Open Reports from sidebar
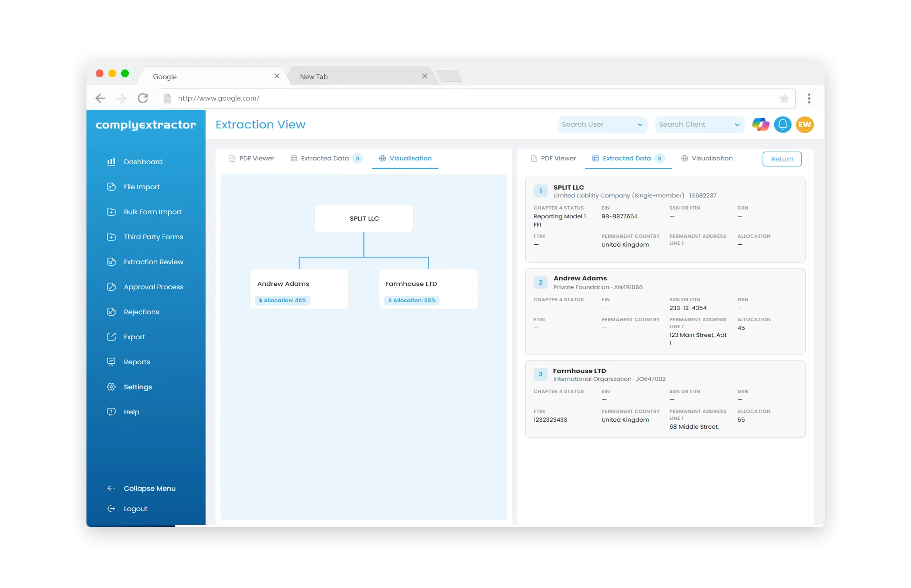The width and height of the screenshot is (911, 588). click(x=128, y=362)
